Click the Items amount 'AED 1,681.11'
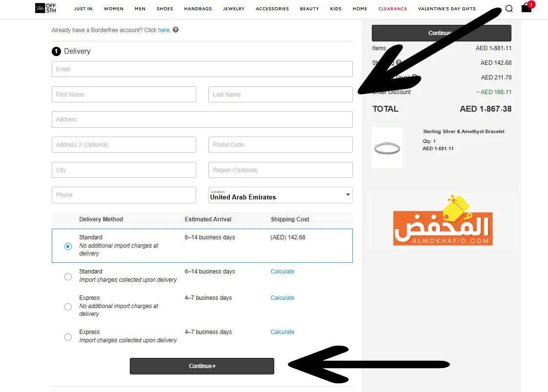 pyautogui.click(x=493, y=48)
